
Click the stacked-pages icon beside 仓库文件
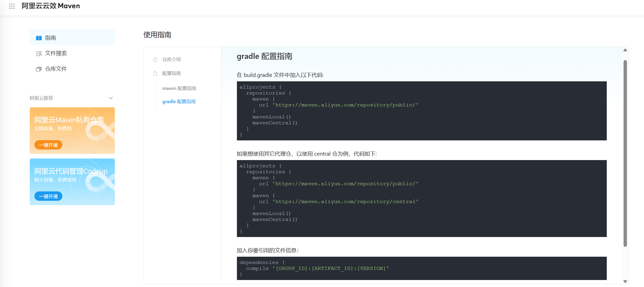39,69
